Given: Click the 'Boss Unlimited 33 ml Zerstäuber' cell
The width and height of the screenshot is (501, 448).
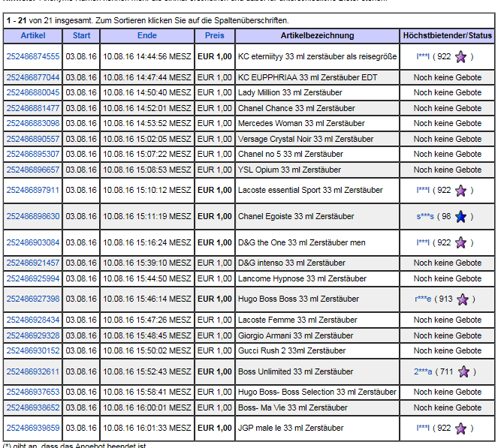Looking at the screenshot, I should (317, 371).
